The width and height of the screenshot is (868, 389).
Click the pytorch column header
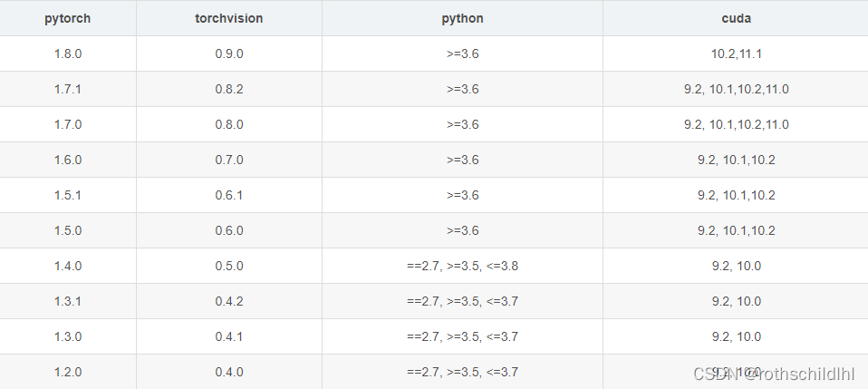68,18
